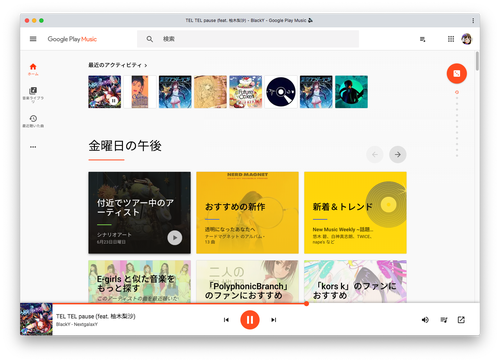The width and height of the screenshot is (500, 362).
Task: Open the second recent album with portrait cover
Action: tap(140, 92)
